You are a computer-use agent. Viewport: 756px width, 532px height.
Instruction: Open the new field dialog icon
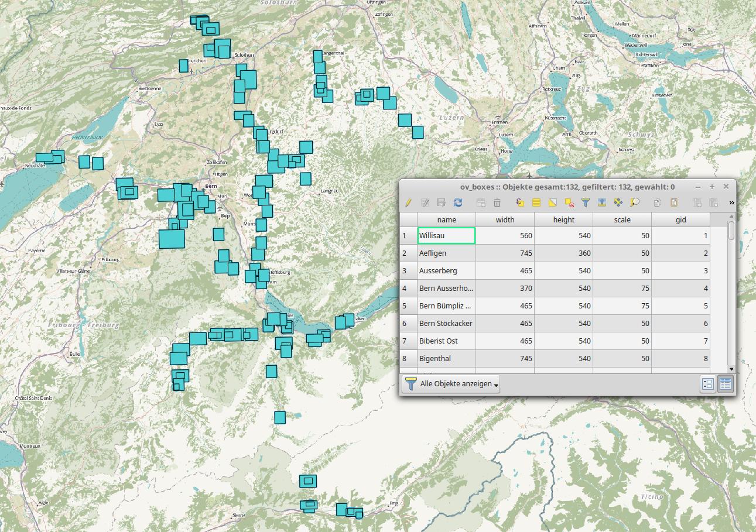(697, 202)
